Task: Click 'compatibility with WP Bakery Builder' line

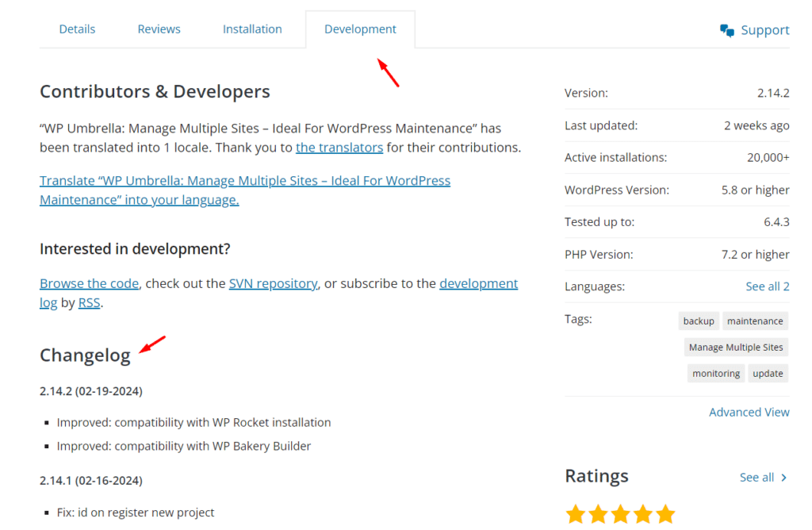Action: click(x=184, y=447)
